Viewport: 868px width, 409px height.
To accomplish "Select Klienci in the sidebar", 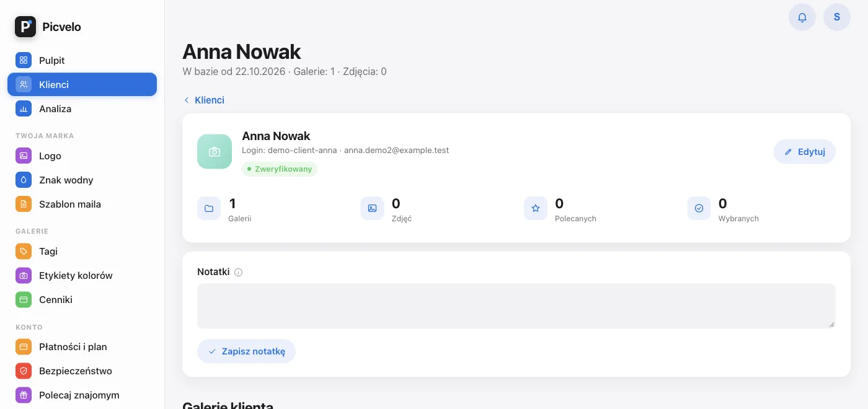I will [x=82, y=84].
